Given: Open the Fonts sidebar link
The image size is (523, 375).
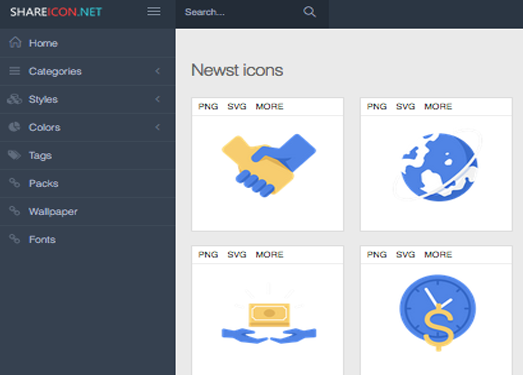Looking at the screenshot, I should pos(87,239).
